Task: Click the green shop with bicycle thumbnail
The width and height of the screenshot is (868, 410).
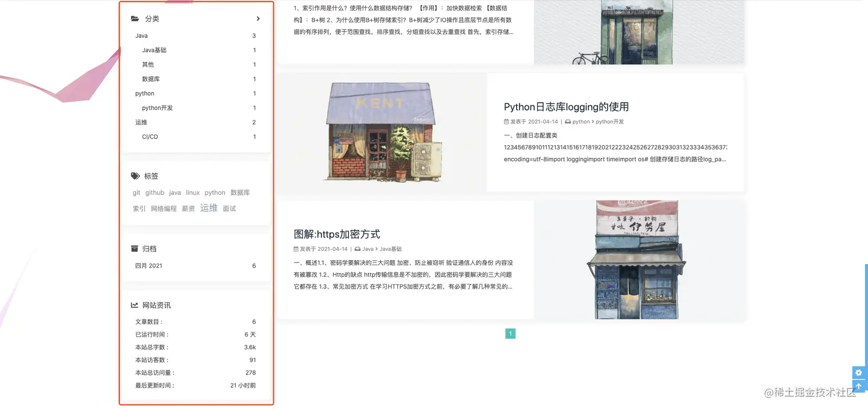Action: (x=639, y=32)
